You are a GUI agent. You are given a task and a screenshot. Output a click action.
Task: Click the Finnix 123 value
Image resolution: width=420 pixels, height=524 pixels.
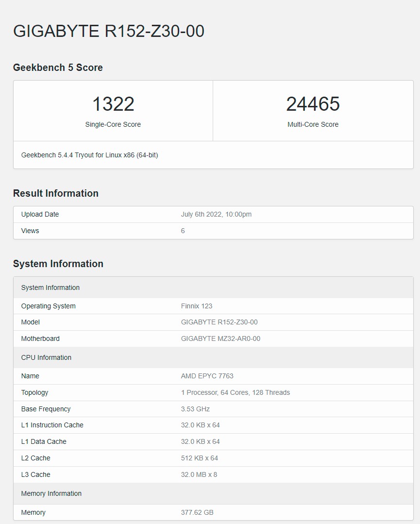tap(197, 306)
